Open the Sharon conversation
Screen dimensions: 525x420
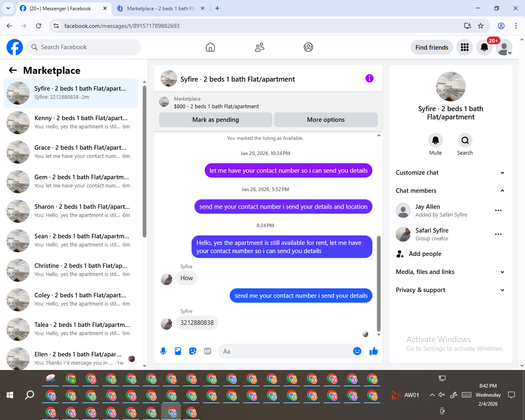(x=71, y=211)
